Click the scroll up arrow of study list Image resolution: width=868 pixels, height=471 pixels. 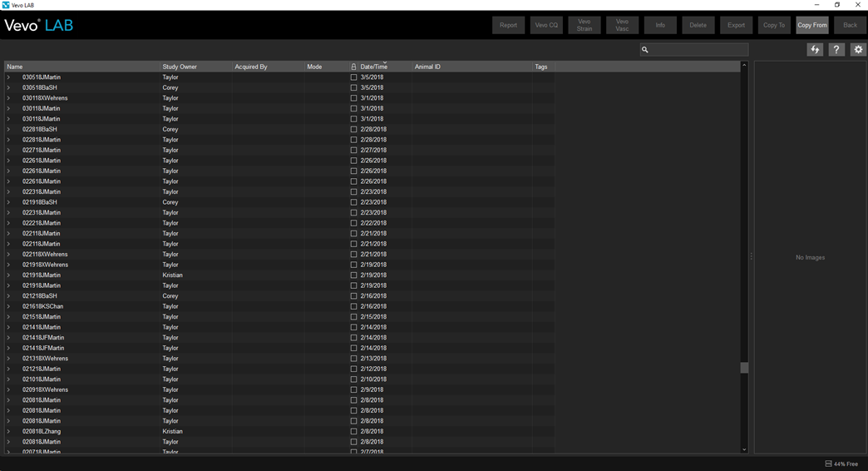[744, 66]
